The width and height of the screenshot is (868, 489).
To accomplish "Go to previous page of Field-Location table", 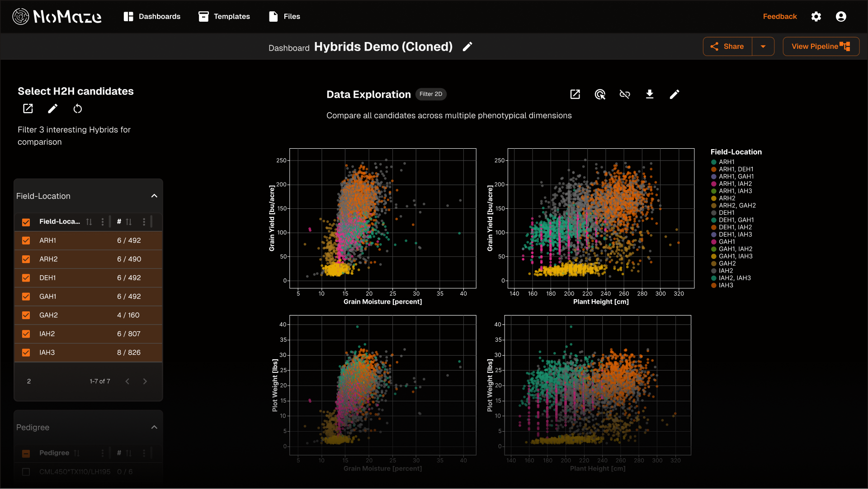I will 127,381.
